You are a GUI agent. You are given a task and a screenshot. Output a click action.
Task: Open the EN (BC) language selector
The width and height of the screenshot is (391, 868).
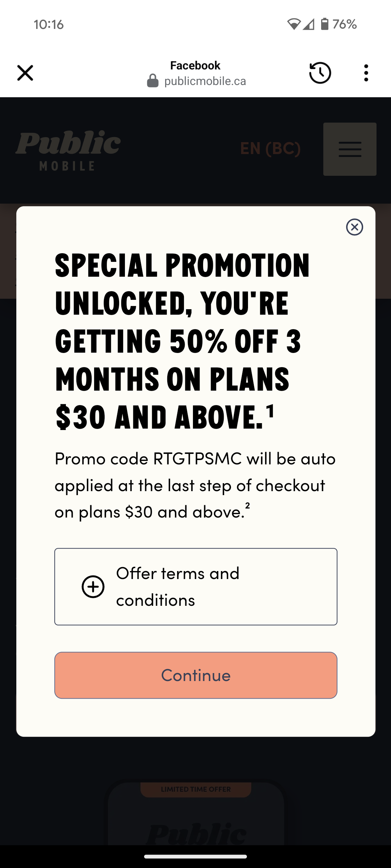click(x=270, y=149)
